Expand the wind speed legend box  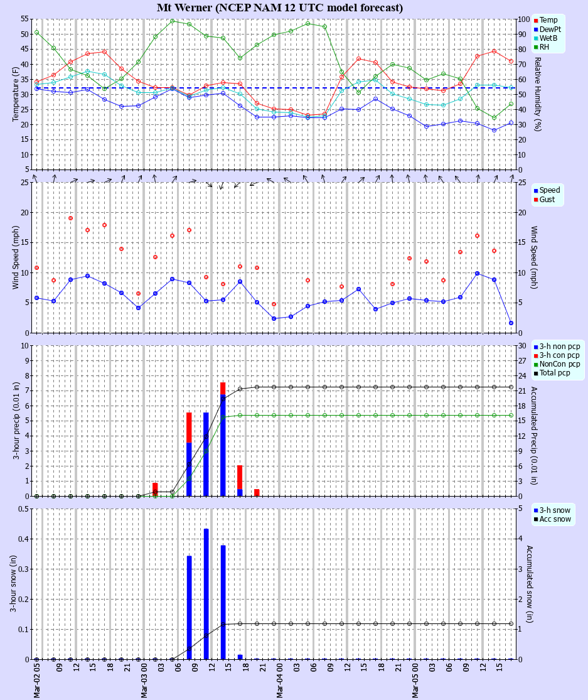549,196
